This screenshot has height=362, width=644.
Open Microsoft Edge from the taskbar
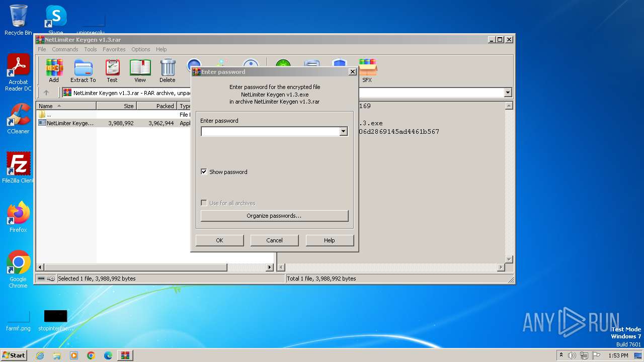tap(108, 355)
